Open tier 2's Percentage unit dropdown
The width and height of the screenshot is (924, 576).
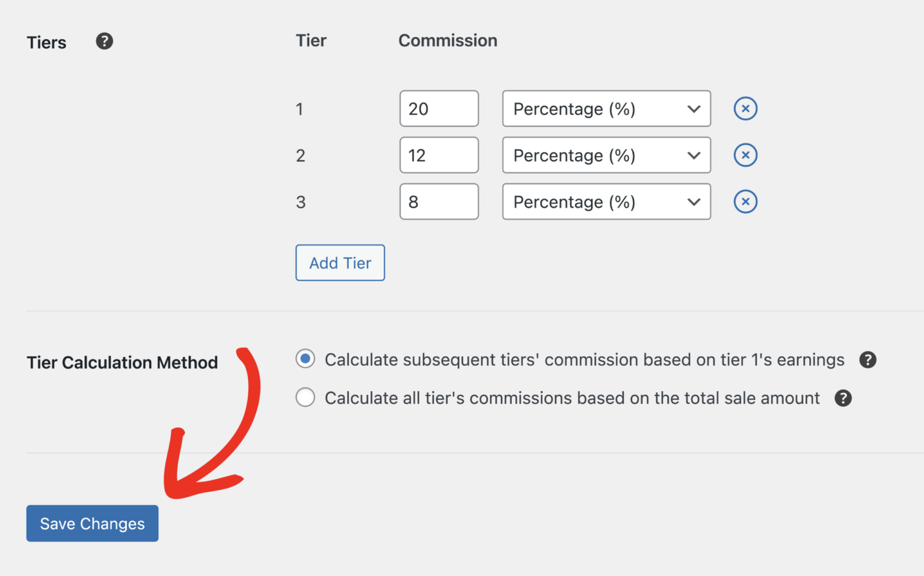click(606, 155)
